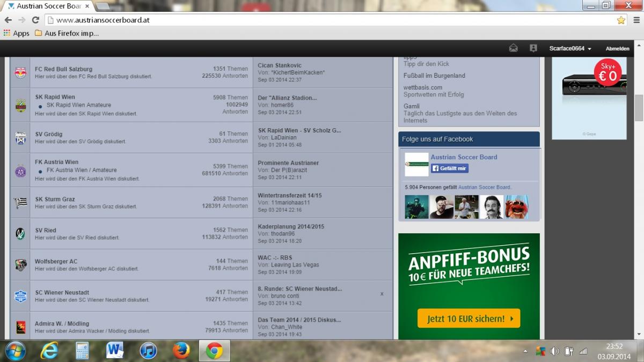The height and width of the screenshot is (362, 644).
Task: Click the SV Grödig club crest
Action: 20,138
